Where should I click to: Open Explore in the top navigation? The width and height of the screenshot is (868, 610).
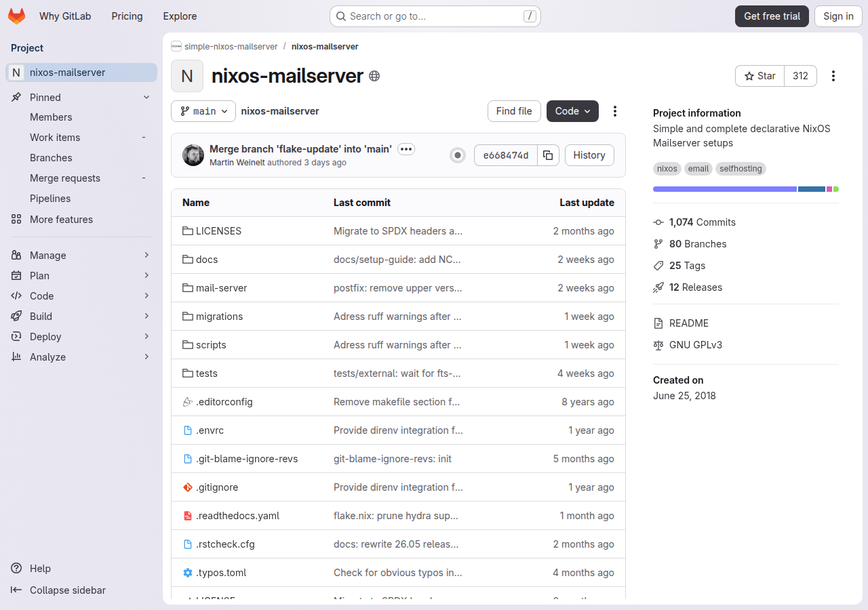tap(180, 16)
